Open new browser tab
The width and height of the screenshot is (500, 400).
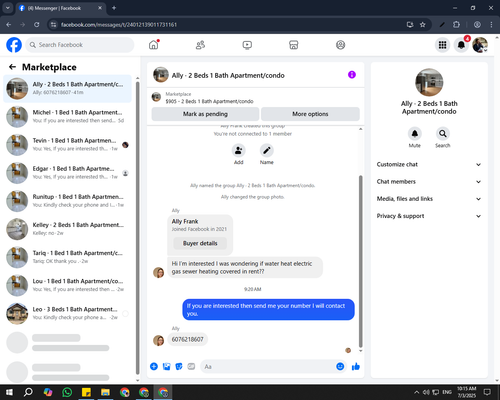point(114,8)
